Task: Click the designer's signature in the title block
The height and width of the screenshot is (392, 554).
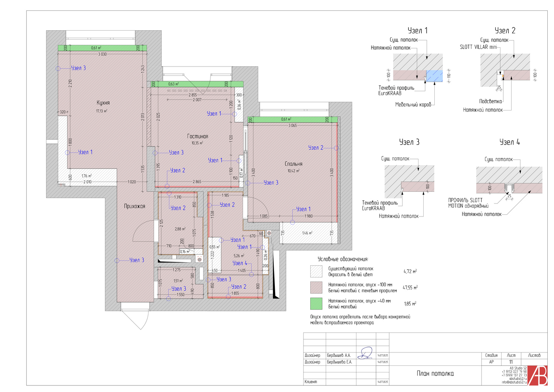Action: [x=366, y=353]
